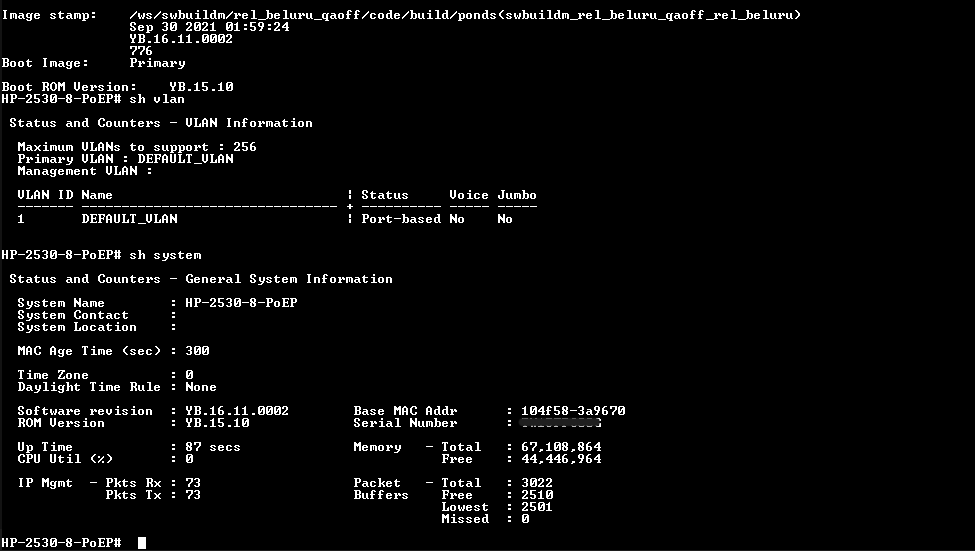Click the packet buffers total value 3022

tap(537, 483)
